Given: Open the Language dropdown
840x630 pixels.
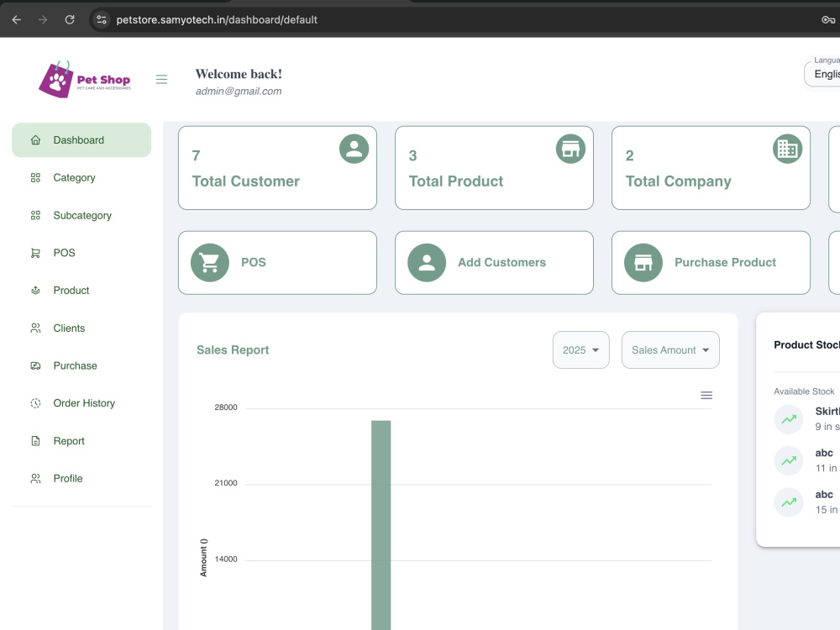Looking at the screenshot, I should [x=822, y=74].
